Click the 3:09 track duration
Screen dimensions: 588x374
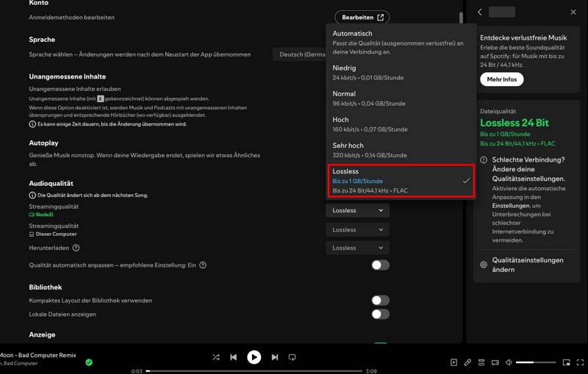point(371,371)
